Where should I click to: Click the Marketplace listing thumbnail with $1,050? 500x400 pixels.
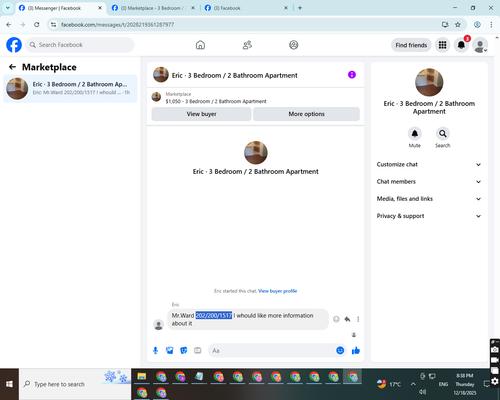coord(156,97)
